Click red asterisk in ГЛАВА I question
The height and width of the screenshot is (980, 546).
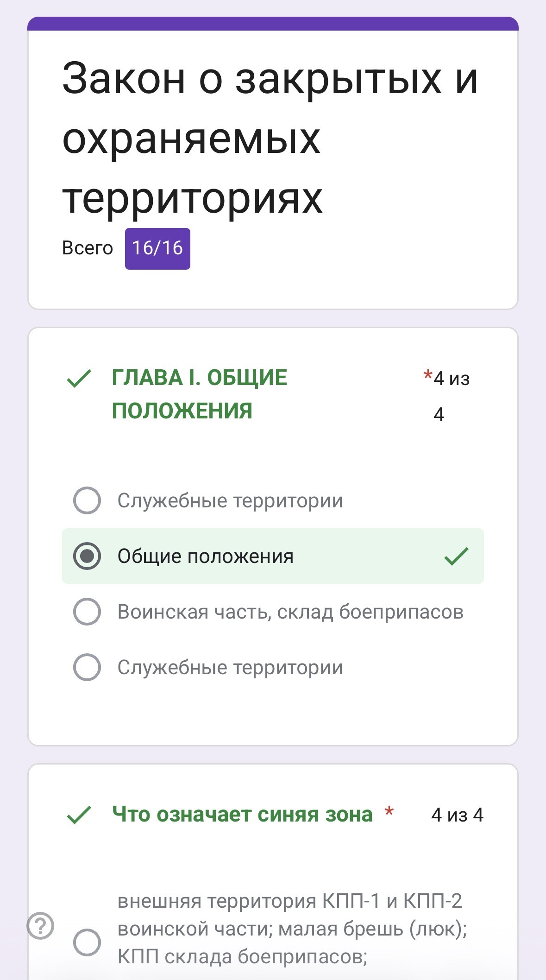(x=427, y=375)
